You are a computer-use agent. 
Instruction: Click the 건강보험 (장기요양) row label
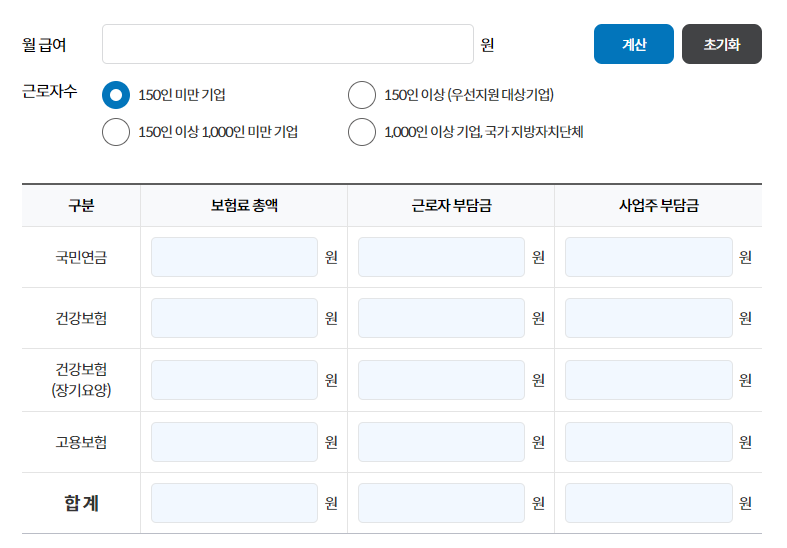[x=81, y=380]
